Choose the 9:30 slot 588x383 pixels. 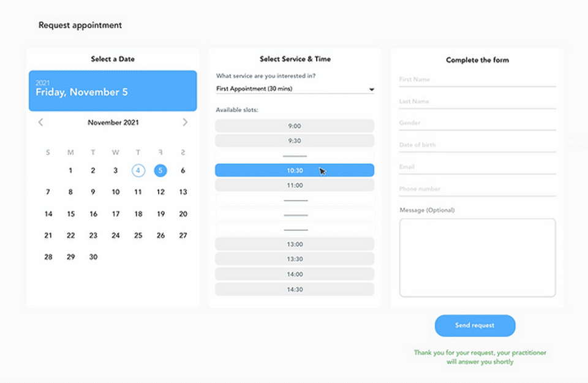click(295, 141)
